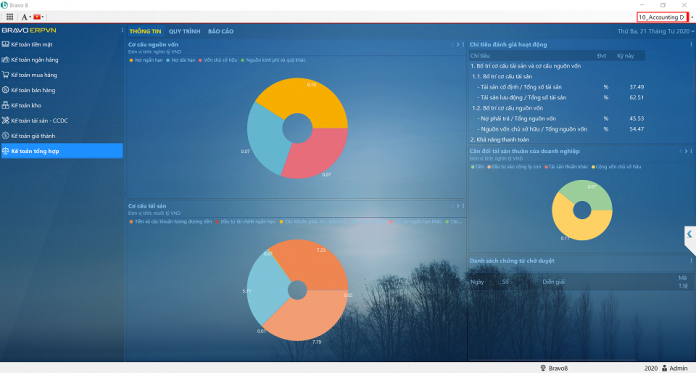This screenshot has width=696, height=373.
Task: Click the Admin user in status bar
Action: click(675, 368)
